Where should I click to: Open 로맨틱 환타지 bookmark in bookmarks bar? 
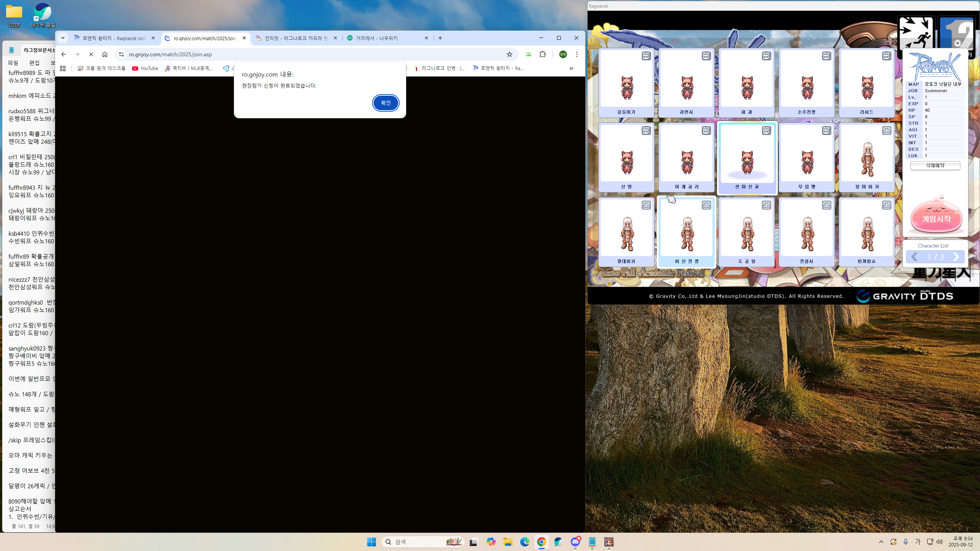point(498,68)
